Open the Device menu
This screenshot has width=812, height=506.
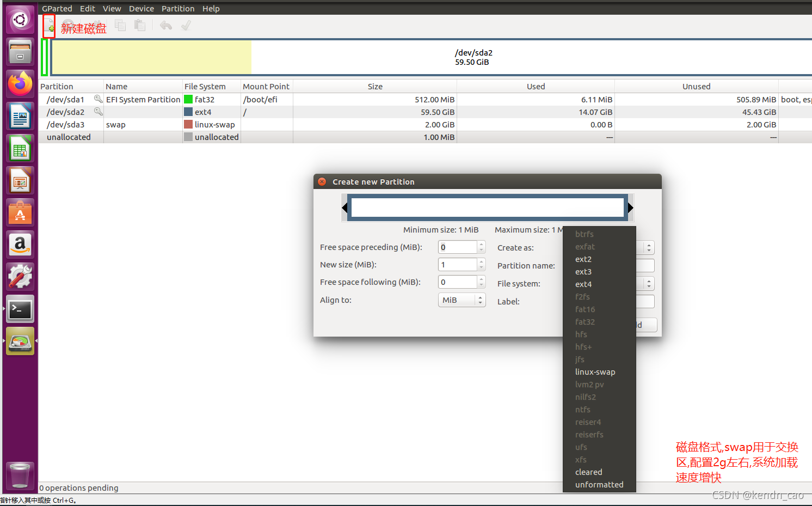click(142, 9)
